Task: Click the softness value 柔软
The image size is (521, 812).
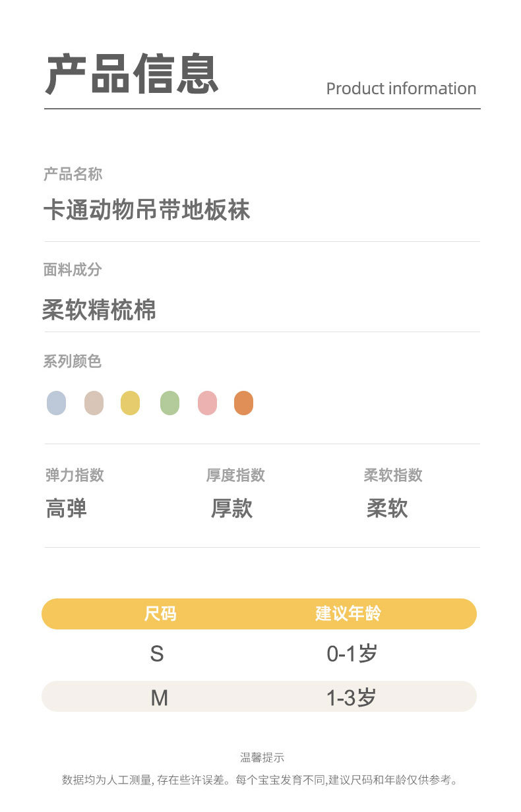Action: [387, 509]
